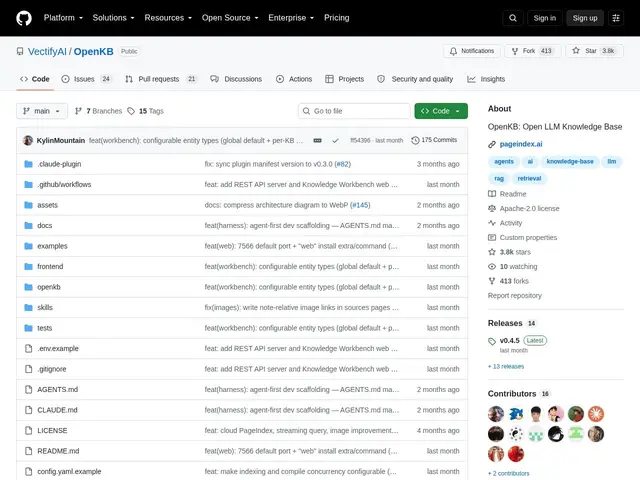Click the bell icon on Notifications
The image size is (640, 480).
453,51
